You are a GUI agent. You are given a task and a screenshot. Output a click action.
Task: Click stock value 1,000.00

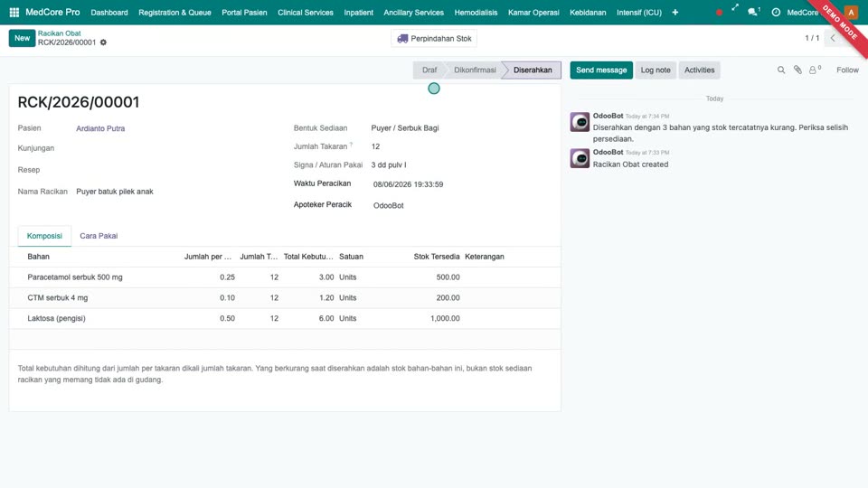click(445, 318)
